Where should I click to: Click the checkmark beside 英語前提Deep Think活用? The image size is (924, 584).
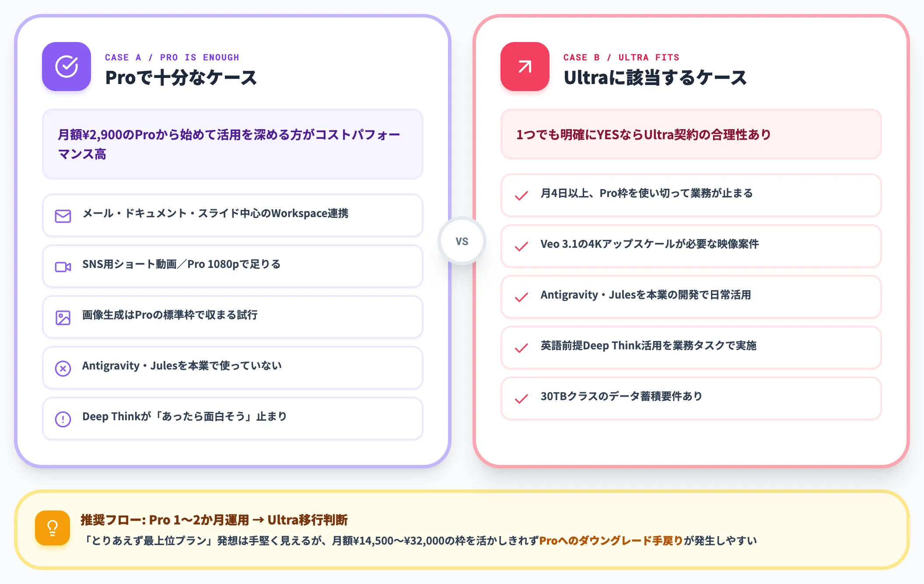coord(521,348)
